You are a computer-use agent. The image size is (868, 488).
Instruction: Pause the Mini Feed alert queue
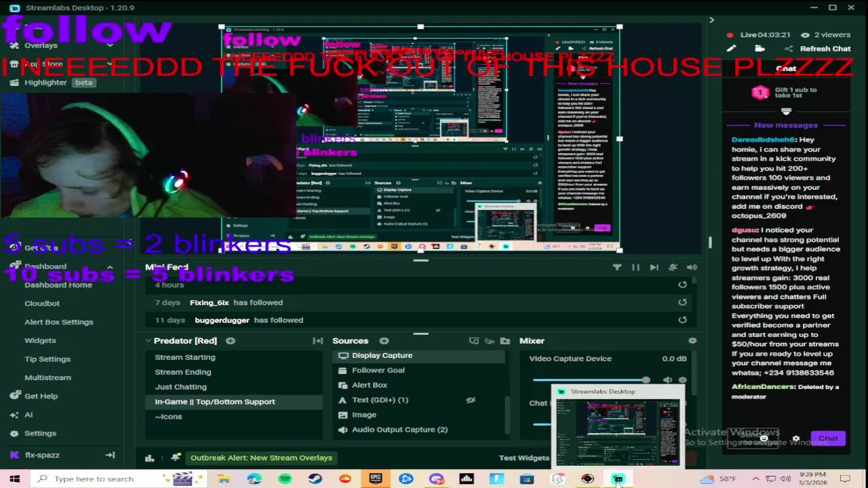(x=635, y=267)
